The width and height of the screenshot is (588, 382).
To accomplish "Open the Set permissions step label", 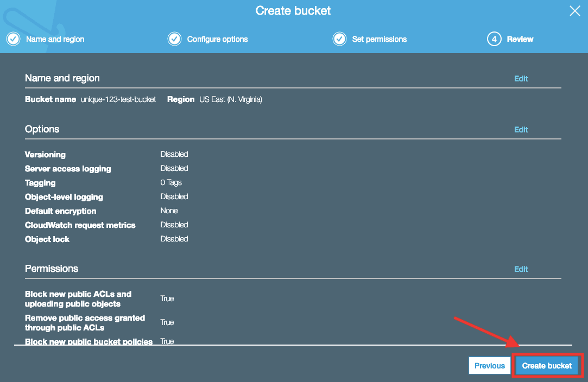I will coord(379,39).
